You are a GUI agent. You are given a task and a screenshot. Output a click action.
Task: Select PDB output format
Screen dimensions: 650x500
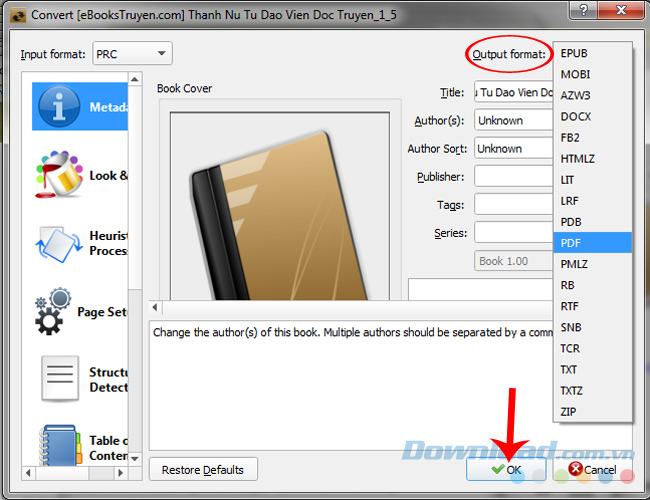592,222
